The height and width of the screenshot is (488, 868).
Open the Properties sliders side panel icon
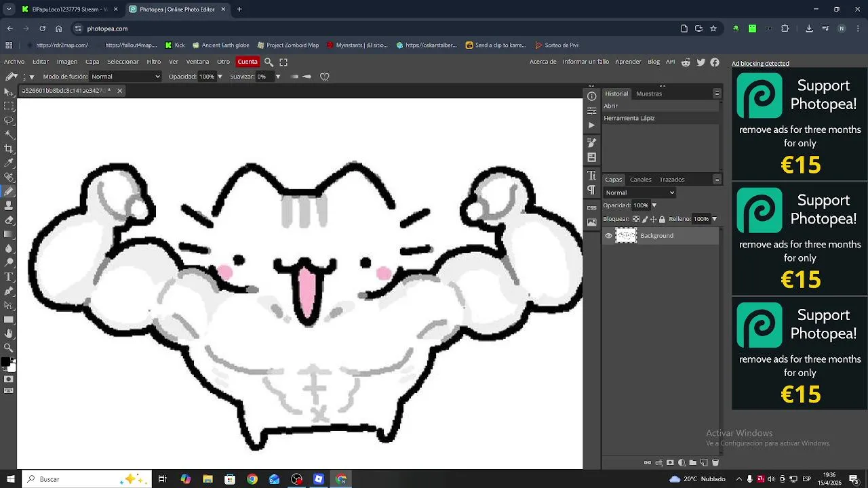[x=592, y=110]
